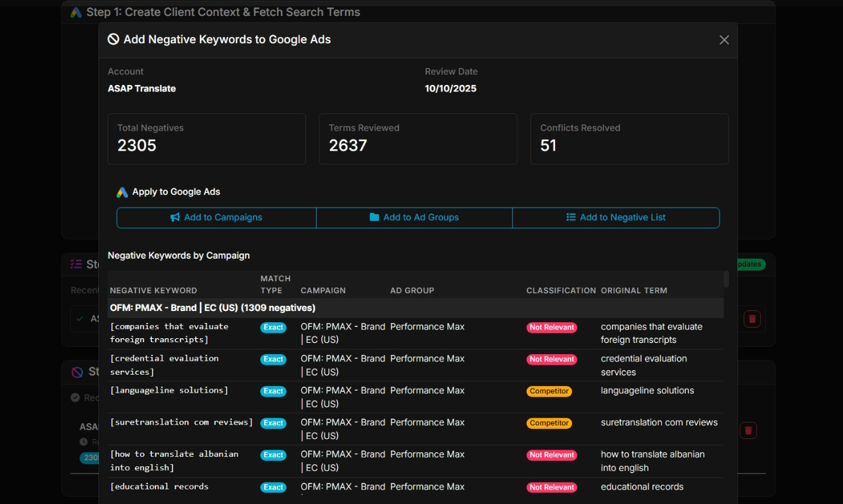Viewport: 843px width, 504px height.
Task: Click Google Ads logo beside Apply to Google Ads
Action: pyautogui.click(x=122, y=192)
